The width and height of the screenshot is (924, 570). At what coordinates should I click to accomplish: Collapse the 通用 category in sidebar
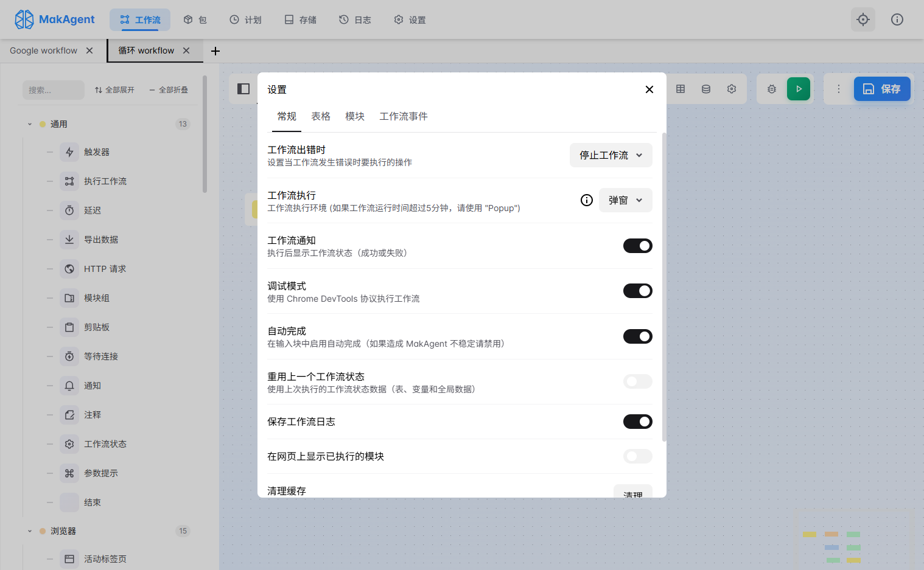coord(29,123)
